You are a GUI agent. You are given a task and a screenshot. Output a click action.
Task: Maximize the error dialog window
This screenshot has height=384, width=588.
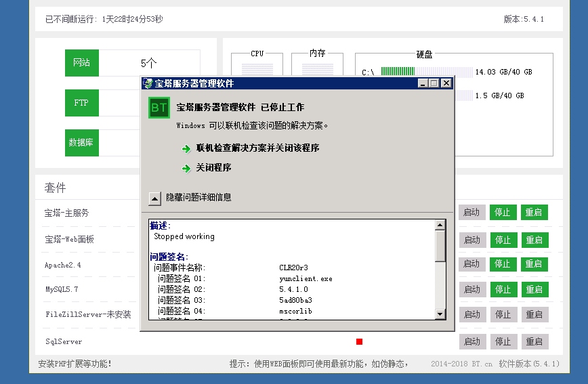434,83
